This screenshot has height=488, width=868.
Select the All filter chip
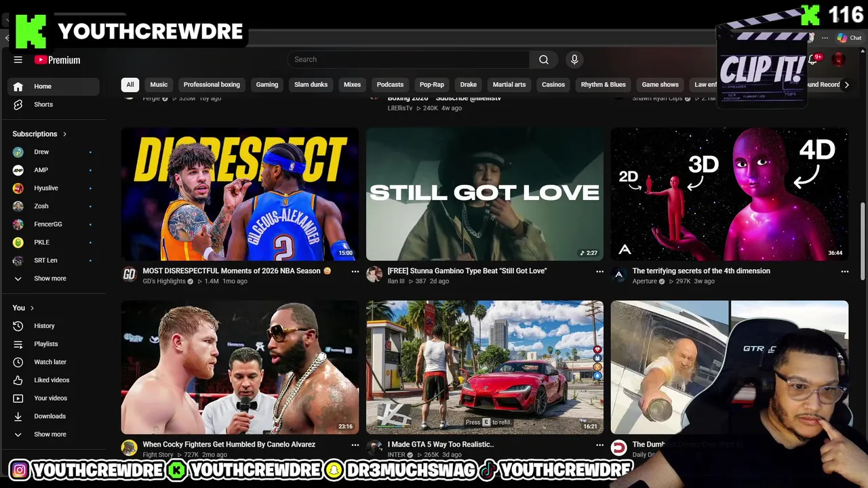(x=130, y=85)
